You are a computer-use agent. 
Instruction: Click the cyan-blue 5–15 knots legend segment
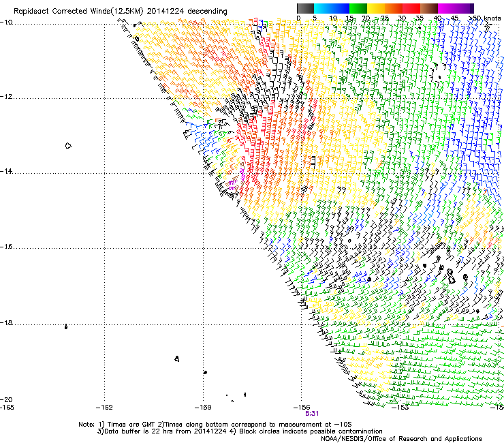coord(332,8)
